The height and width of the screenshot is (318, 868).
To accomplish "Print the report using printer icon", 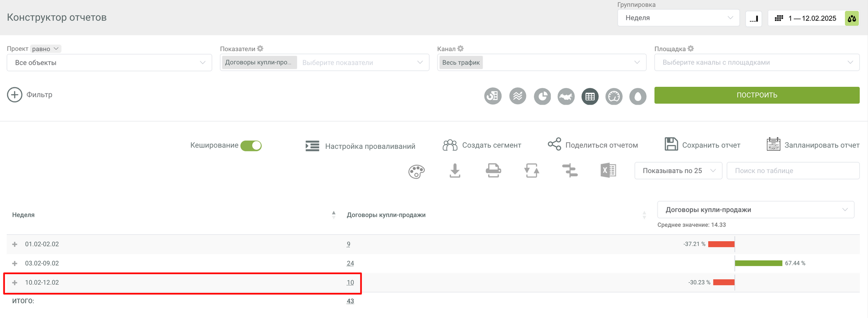I will [493, 171].
